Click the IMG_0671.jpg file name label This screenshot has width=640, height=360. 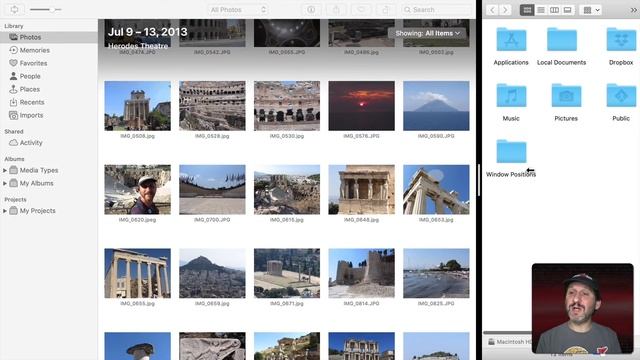(x=287, y=303)
